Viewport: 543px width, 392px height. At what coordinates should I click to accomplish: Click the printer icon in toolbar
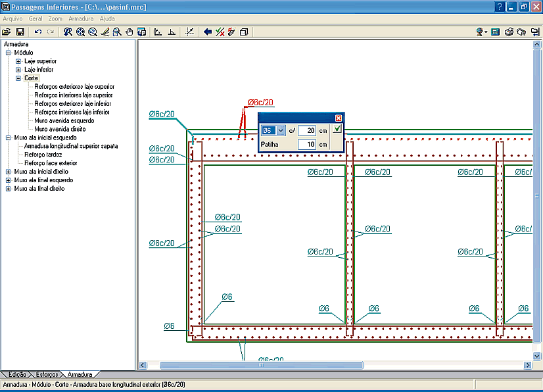tap(509, 32)
